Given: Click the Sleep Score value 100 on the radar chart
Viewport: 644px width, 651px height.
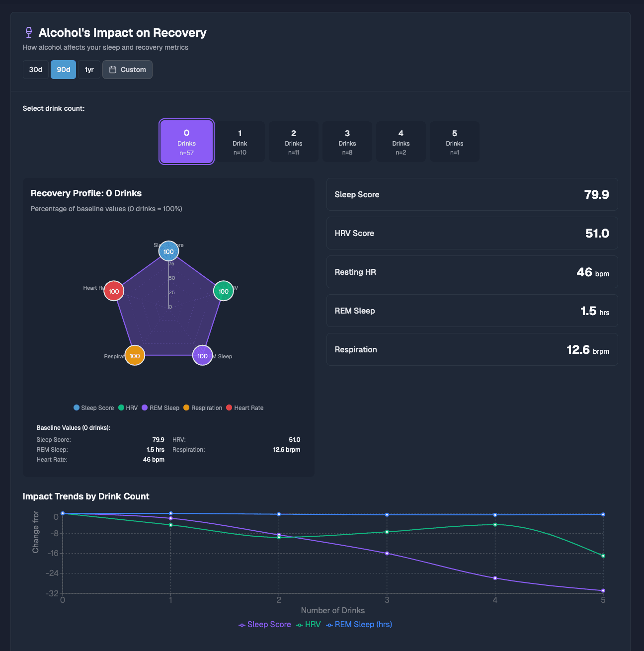Looking at the screenshot, I should point(168,251).
